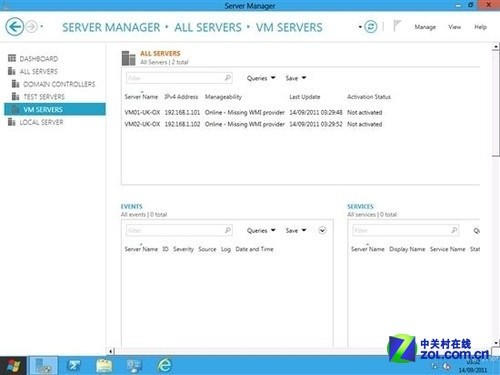
Task: Open the View menu
Action: 454,27
